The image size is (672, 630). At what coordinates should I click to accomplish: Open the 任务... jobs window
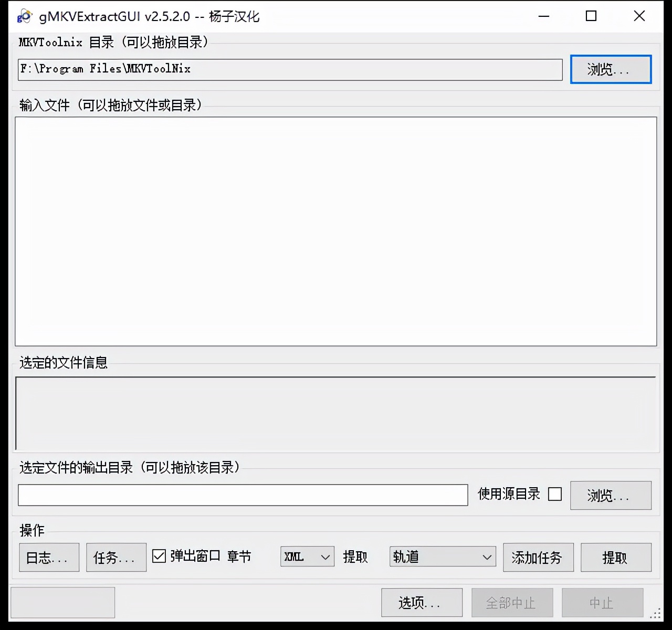click(116, 558)
